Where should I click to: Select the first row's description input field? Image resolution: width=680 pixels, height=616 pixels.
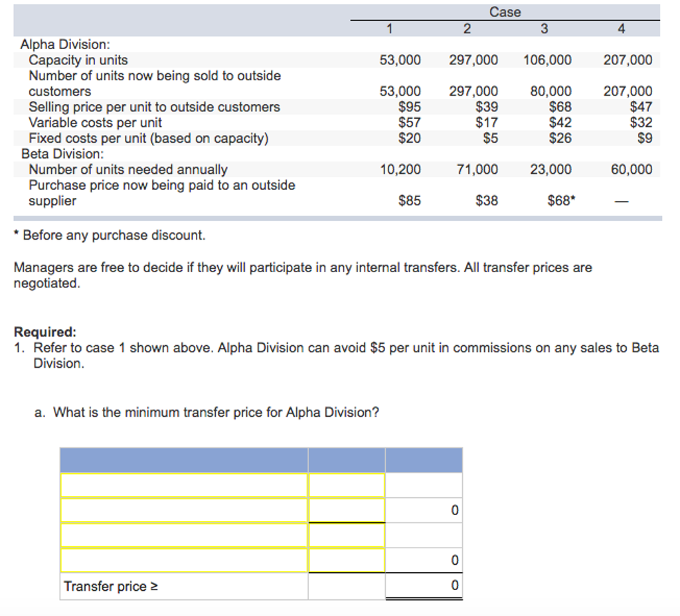(185, 485)
